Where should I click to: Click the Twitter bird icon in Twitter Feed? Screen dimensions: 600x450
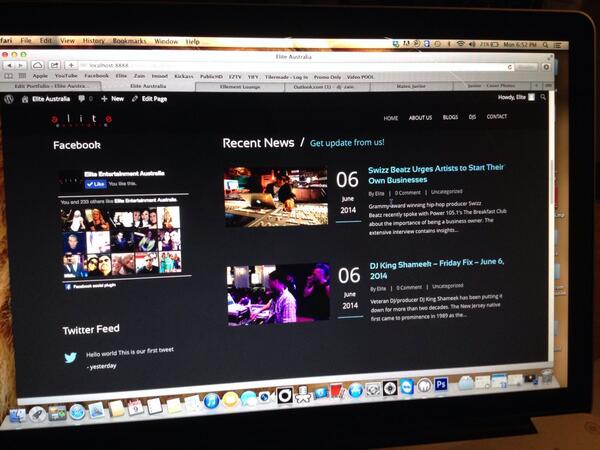[x=70, y=357]
